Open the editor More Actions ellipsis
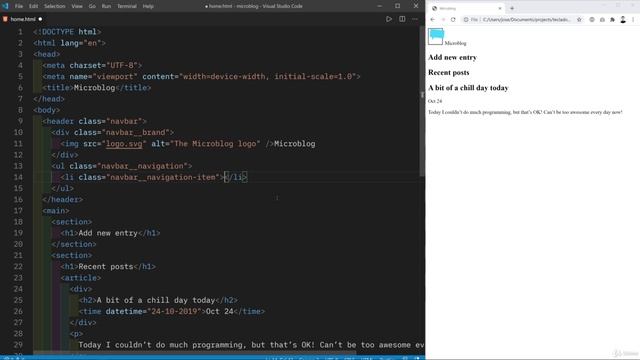640x360 pixels. tap(415, 19)
